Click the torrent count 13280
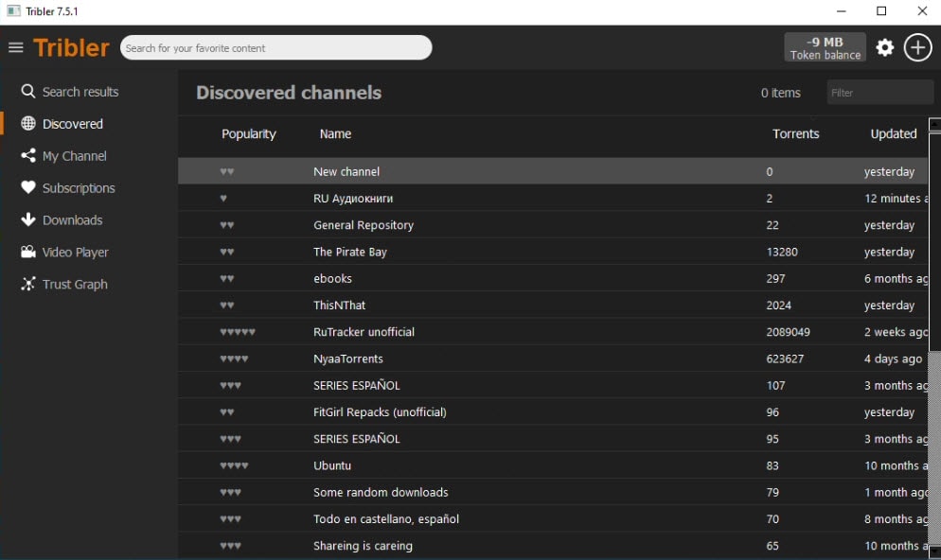This screenshot has height=560, width=941. click(782, 252)
